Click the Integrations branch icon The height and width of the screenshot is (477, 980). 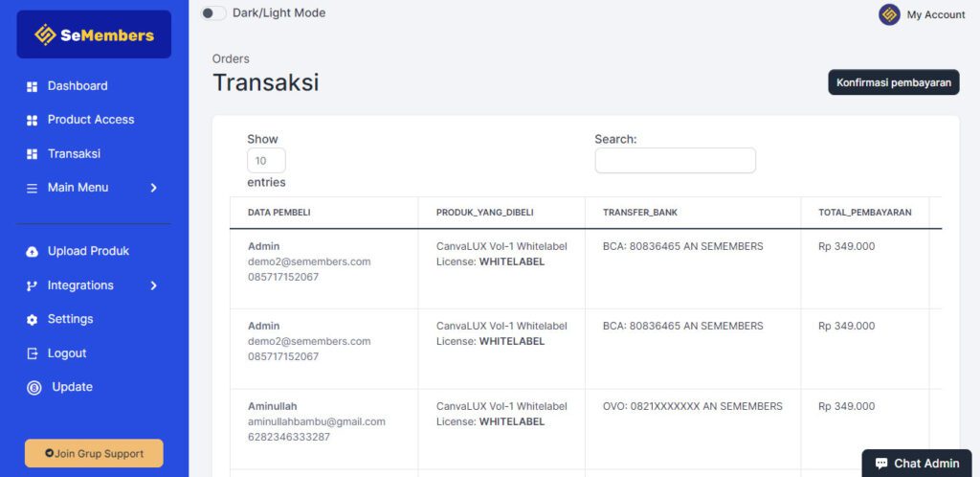[32, 285]
